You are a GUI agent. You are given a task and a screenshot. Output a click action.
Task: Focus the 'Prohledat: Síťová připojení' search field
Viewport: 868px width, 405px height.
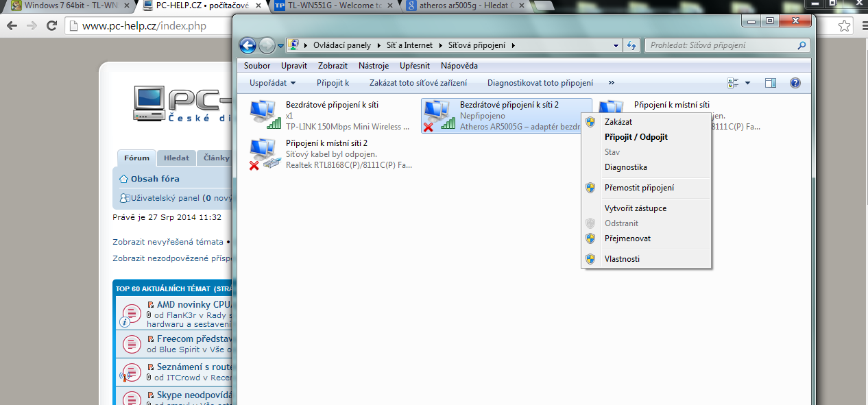(727, 45)
